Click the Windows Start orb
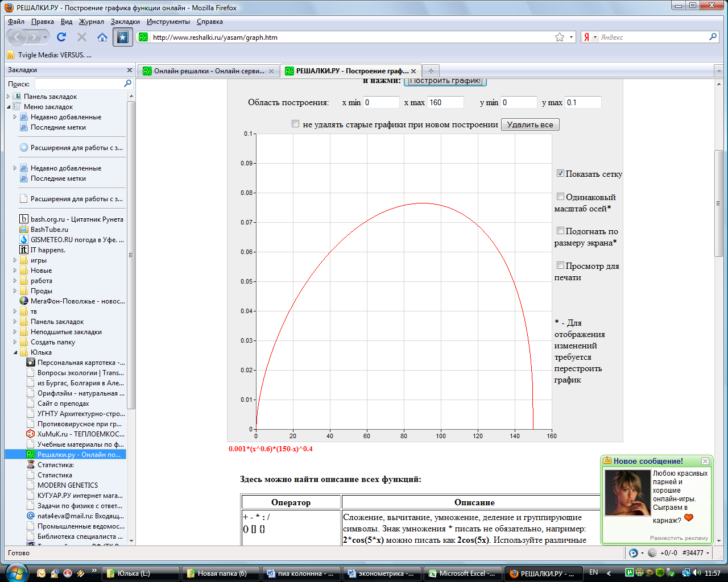This screenshot has width=728, height=582. (16, 572)
